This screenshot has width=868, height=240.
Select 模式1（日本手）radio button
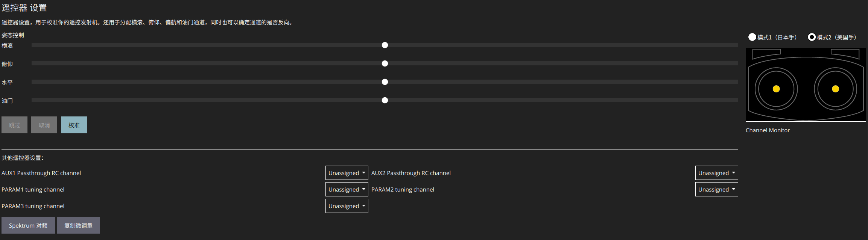(752, 37)
